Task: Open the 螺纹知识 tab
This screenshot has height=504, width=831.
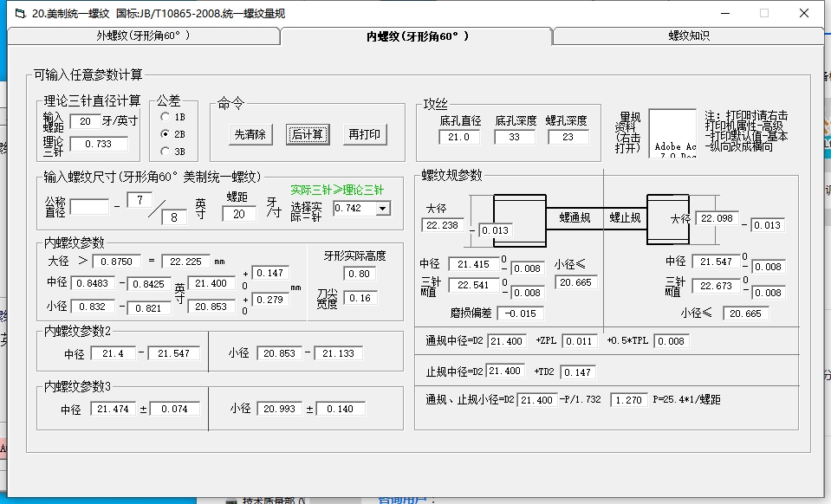Action: [x=688, y=36]
